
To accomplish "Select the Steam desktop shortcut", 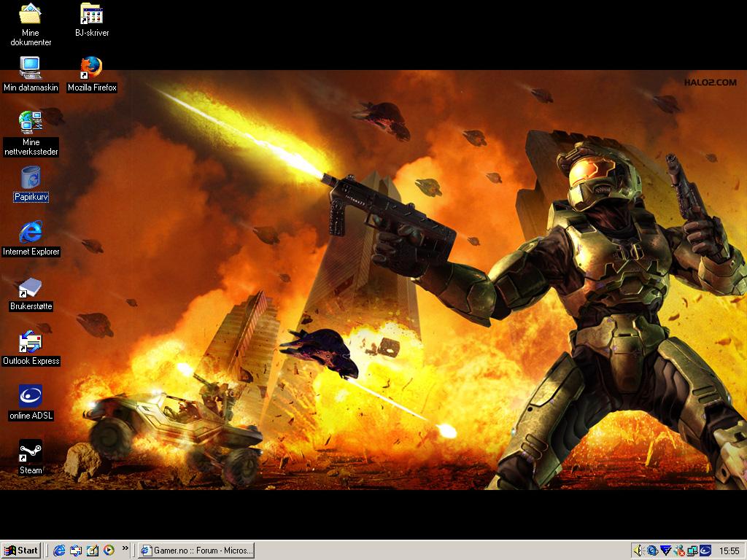I will coord(31,457).
